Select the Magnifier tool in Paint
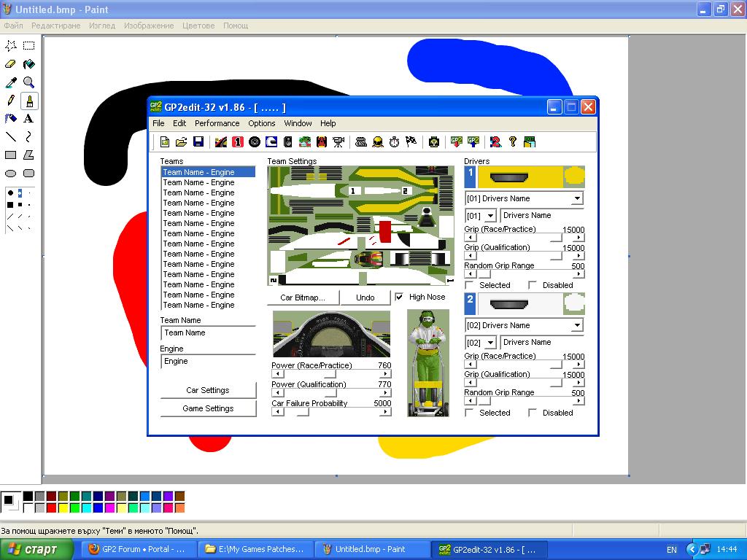 point(28,82)
